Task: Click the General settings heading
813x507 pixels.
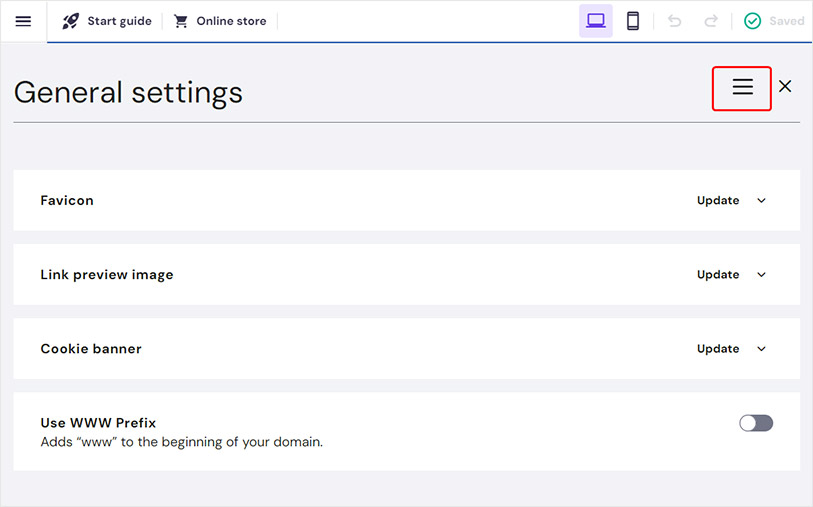Action: pos(128,93)
